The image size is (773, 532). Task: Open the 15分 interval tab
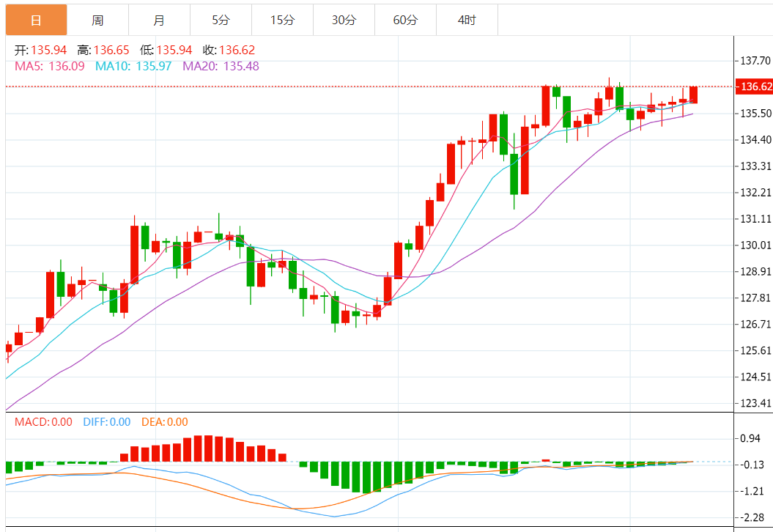coord(283,21)
